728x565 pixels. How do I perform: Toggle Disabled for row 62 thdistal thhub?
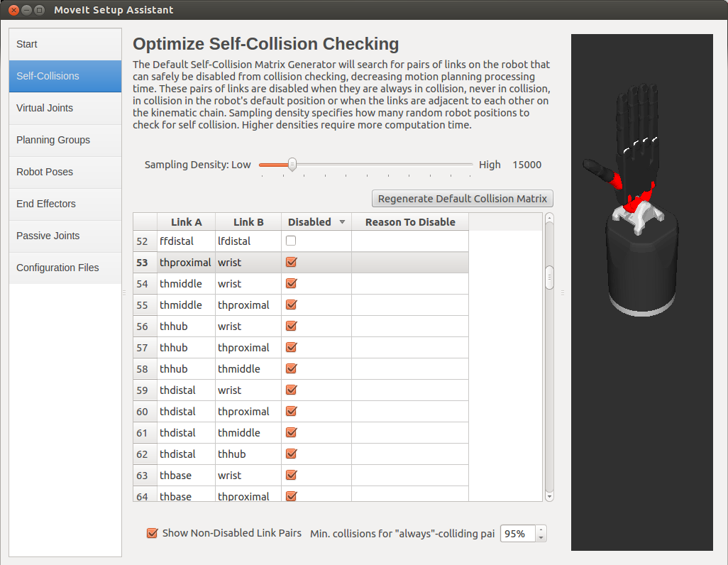click(291, 454)
